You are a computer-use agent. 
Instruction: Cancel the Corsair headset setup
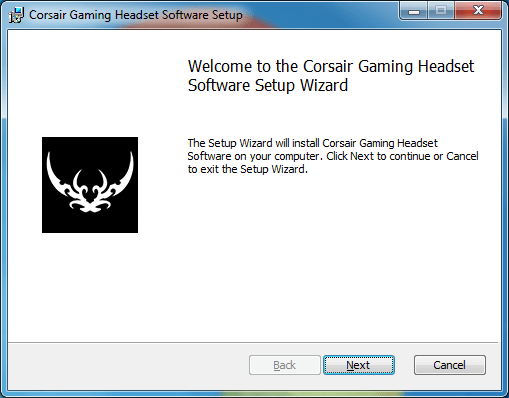(450, 365)
